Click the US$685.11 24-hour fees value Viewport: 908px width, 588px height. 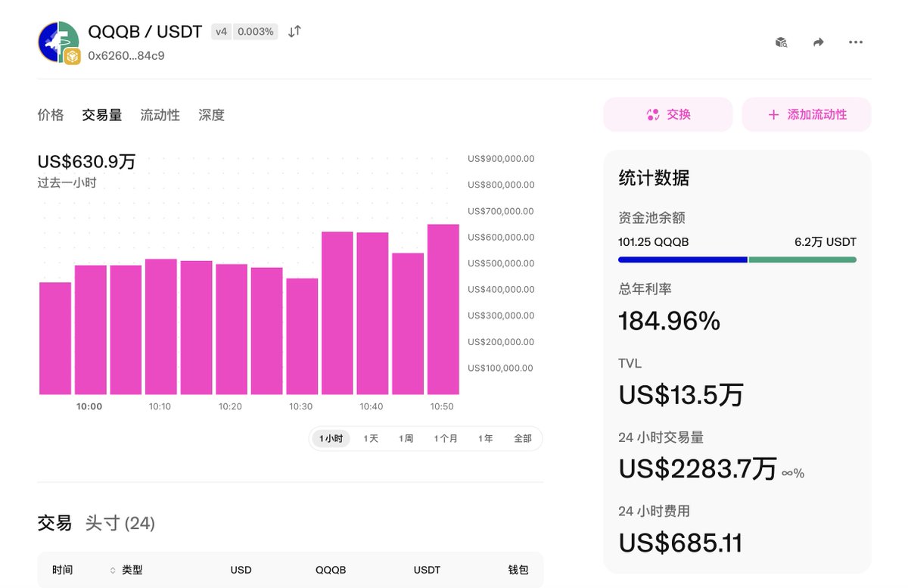coord(680,543)
